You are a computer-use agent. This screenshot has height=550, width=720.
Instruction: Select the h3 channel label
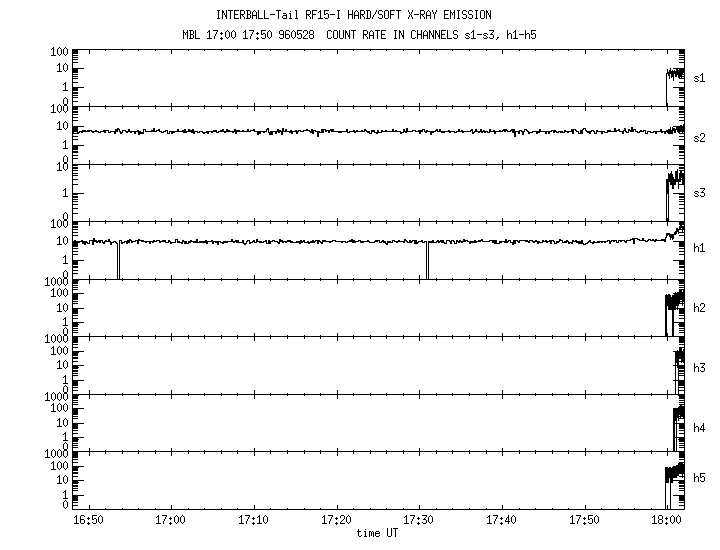[699, 367]
